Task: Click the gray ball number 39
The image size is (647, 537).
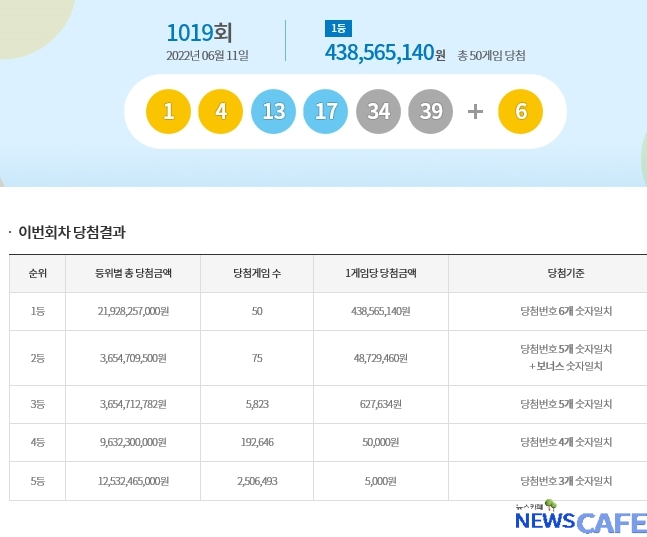Action: click(x=431, y=111)
